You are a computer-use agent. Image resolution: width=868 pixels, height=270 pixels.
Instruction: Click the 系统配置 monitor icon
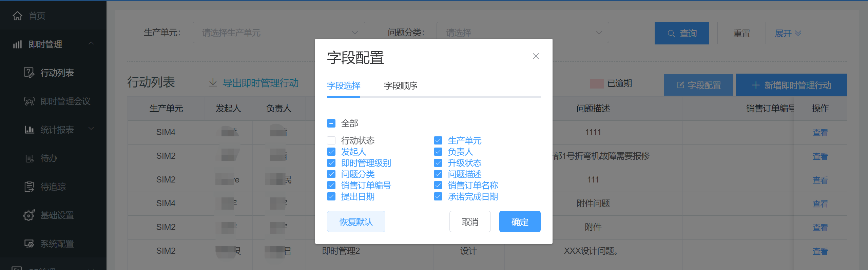tap(29, 244)
